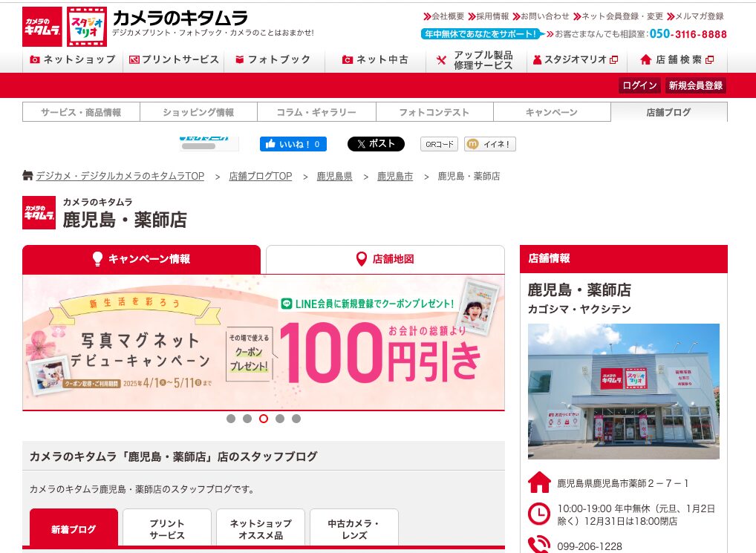Click the 新規会員登録 button
This screenshot has height=553, width=756.
(x=695, y=86)
